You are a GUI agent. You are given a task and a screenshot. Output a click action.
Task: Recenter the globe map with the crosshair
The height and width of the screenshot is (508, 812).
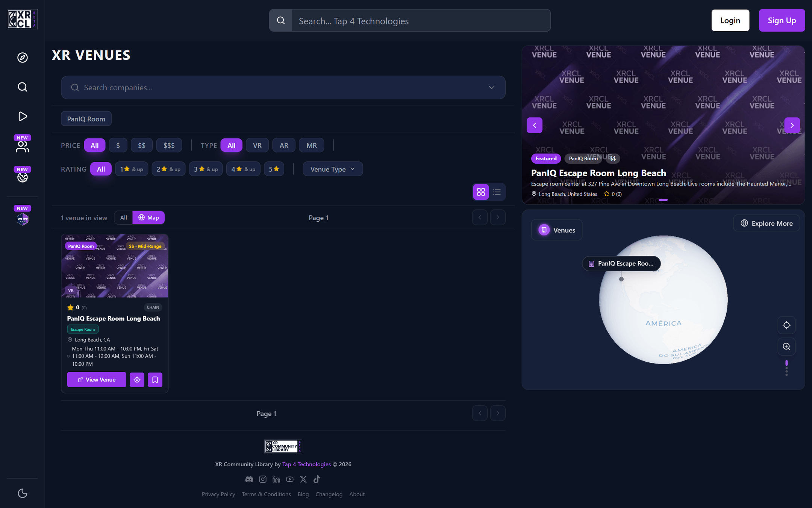click(x=786, y=325)
